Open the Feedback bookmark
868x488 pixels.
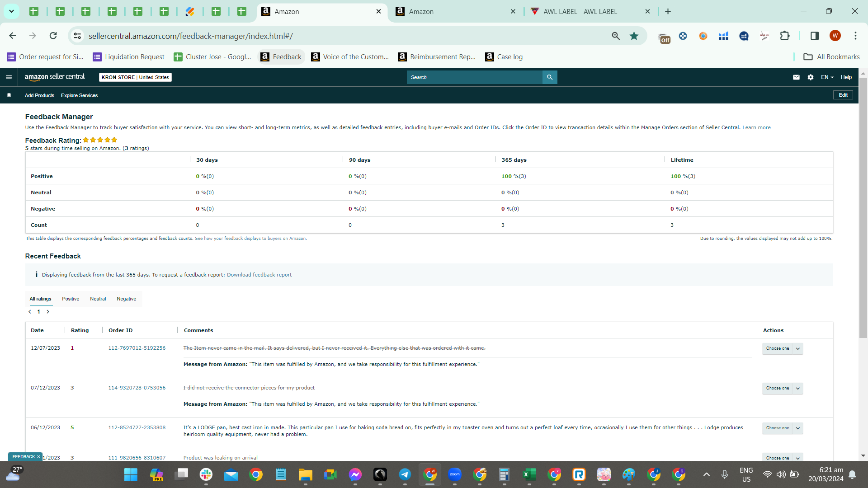pyautogui.click(x=281, y=57)
